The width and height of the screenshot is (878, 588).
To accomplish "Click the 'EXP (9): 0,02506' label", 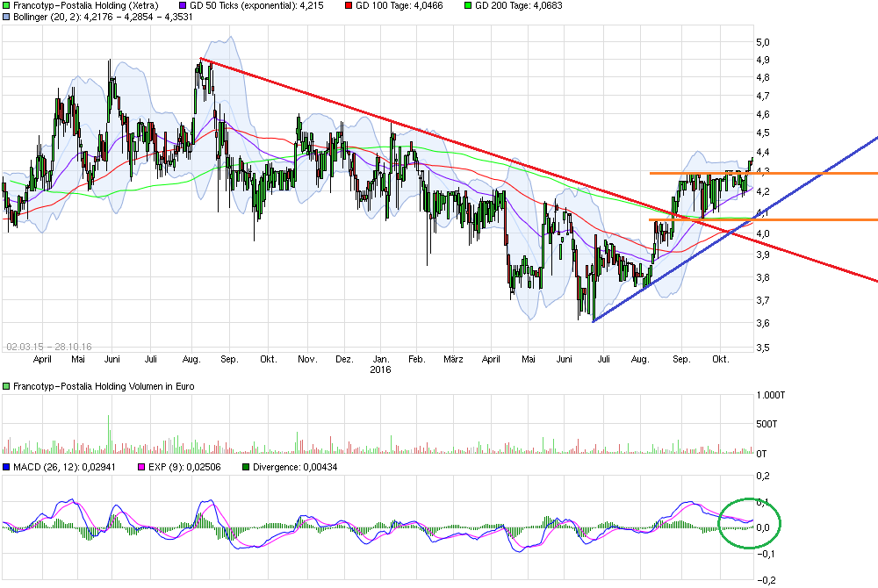I will [x=184, y=467].
